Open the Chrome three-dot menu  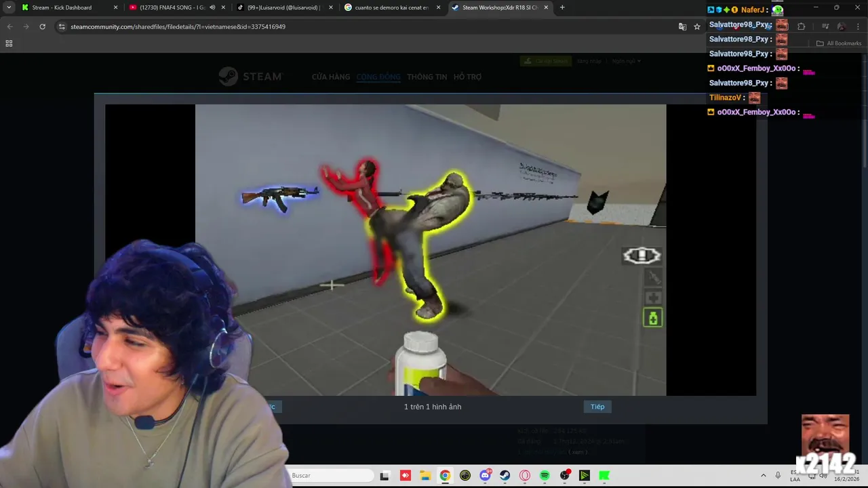coord(859,26)
